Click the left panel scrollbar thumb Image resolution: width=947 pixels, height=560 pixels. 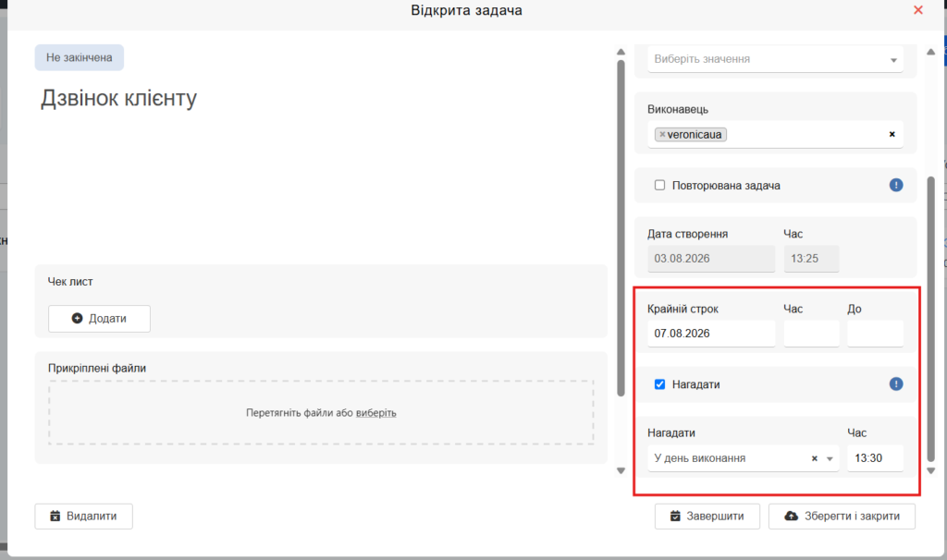point(621,228)
